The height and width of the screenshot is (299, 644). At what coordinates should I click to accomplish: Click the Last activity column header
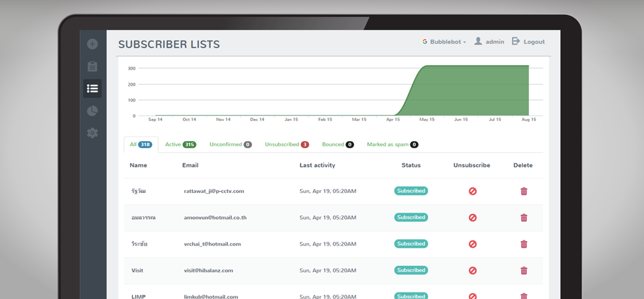coord(317,165)
